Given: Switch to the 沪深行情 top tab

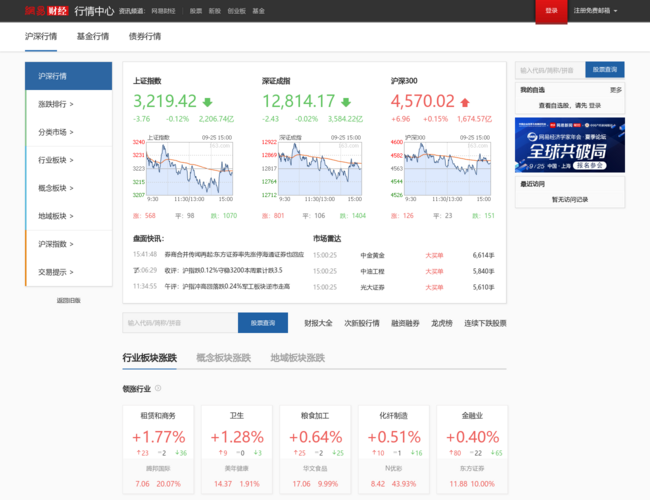Looking at the screenshot, I should pos(41,36).
